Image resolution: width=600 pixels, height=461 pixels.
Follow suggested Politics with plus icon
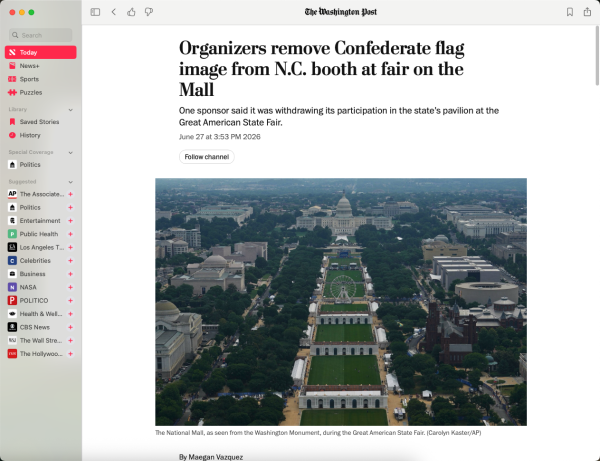click(x=70, y=207)
